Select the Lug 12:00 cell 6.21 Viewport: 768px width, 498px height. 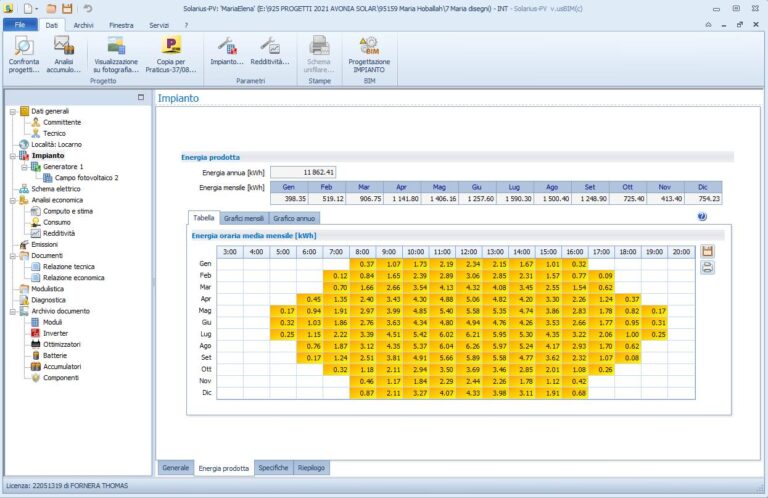click(468, 334)
